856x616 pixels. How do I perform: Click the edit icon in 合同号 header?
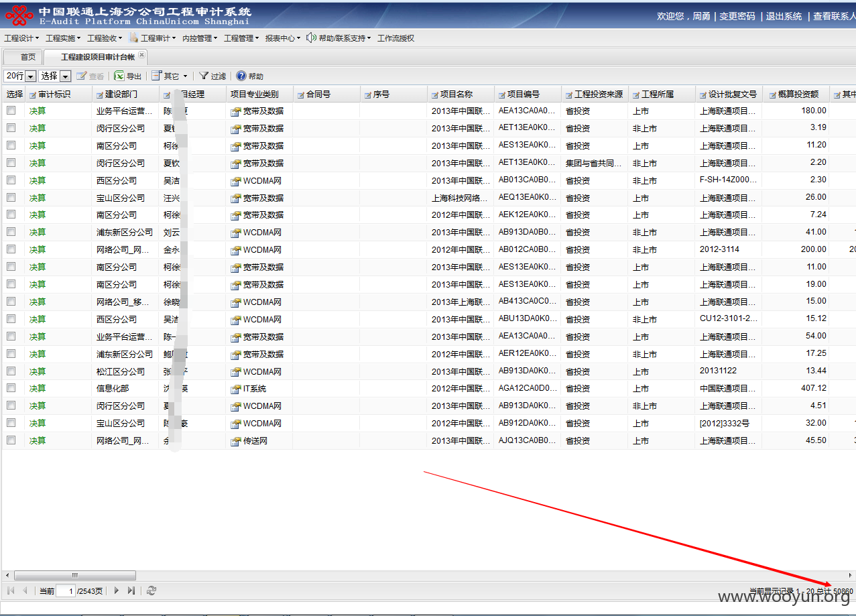pos(301,95)
